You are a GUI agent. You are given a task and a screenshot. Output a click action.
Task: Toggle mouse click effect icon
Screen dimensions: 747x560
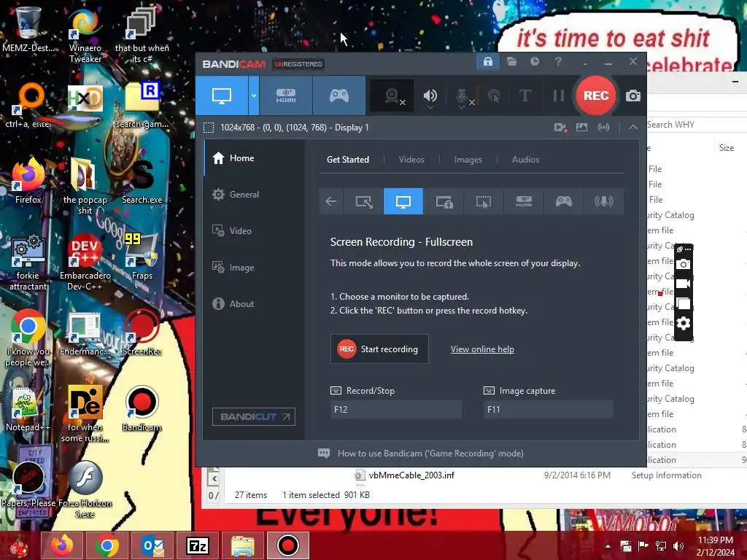[494, 96]
